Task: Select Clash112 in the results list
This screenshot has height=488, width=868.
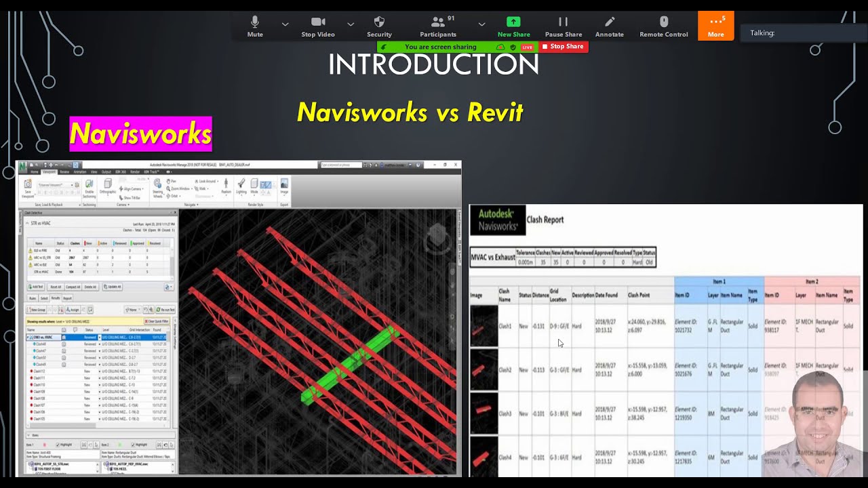Action: coord(97,371)
